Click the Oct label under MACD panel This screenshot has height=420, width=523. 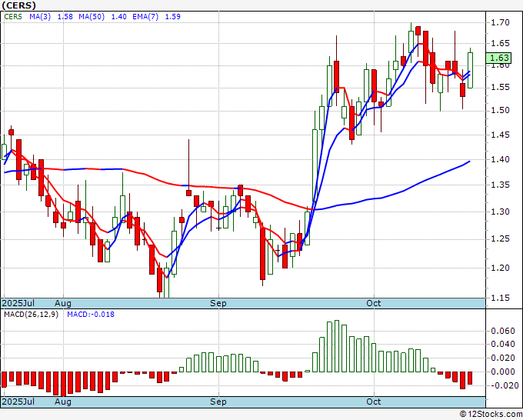[x=374, y=402]
